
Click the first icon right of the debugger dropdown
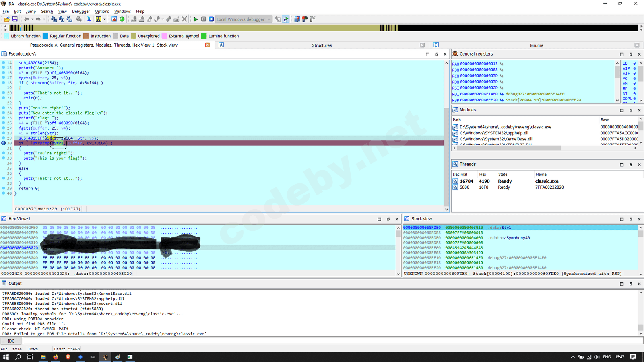click(277, 19)
